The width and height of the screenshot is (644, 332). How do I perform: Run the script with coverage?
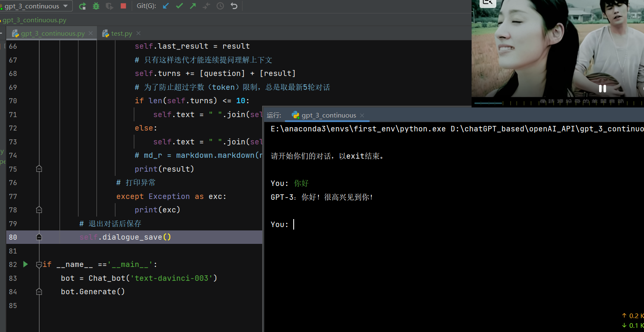tap(109, 6)
